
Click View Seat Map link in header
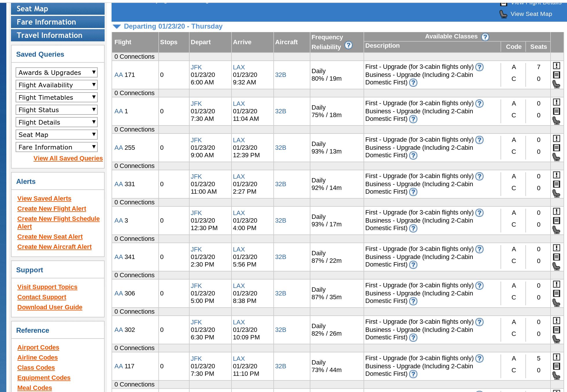click(531, 14)
